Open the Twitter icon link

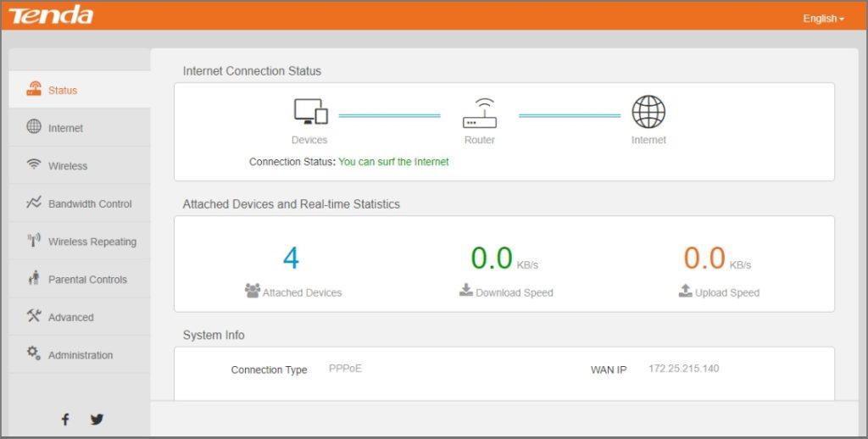(x=97, y=420)
